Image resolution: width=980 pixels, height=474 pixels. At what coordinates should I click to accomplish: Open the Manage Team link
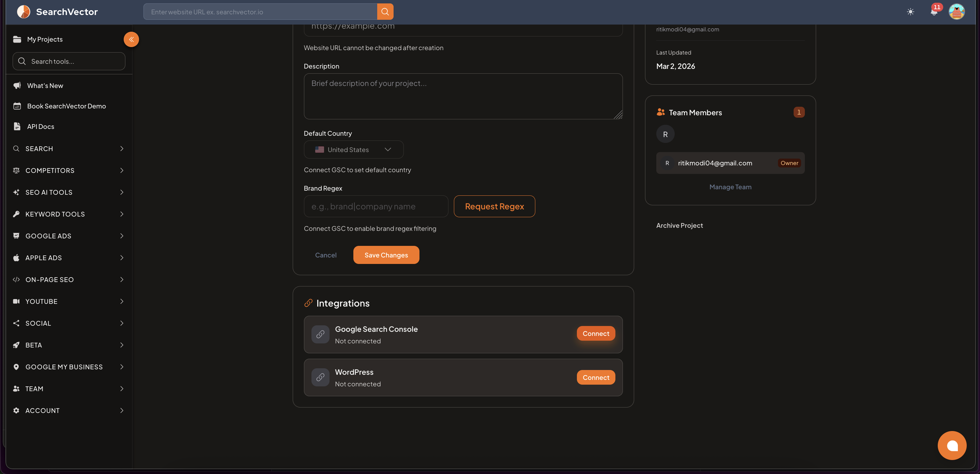(x=730, y=187)
